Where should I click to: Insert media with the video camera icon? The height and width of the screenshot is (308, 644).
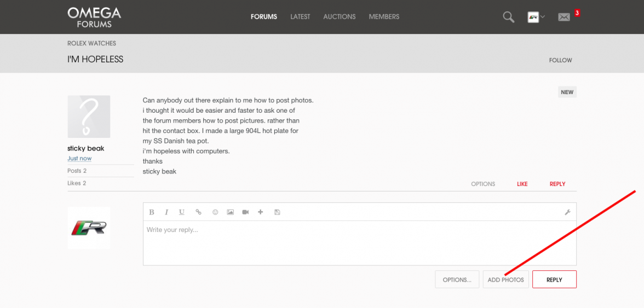245,212
